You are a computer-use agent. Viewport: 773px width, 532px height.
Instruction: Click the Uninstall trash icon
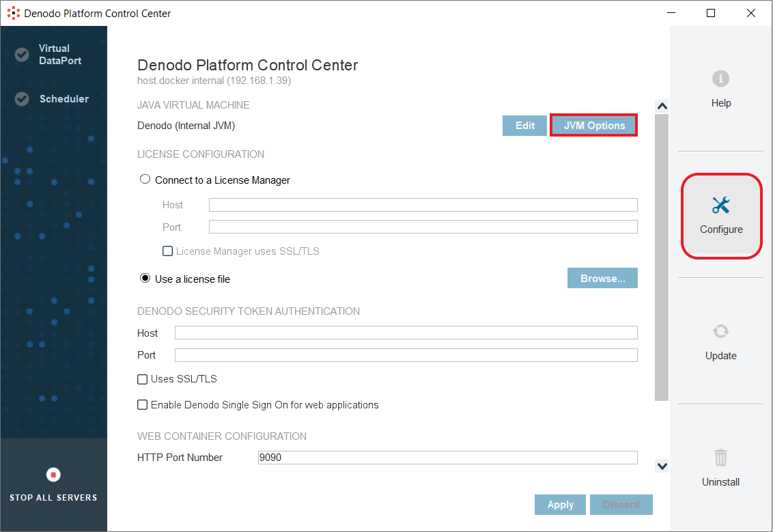point(720,458)
